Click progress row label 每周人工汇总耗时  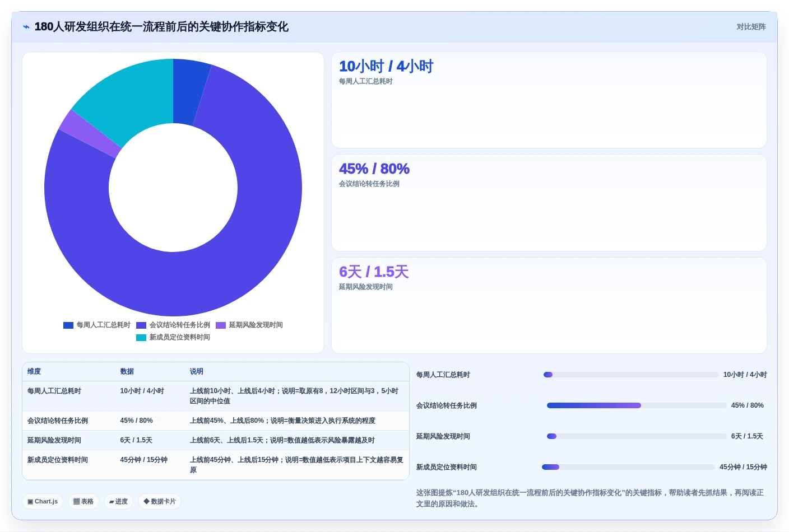point(443,375)
